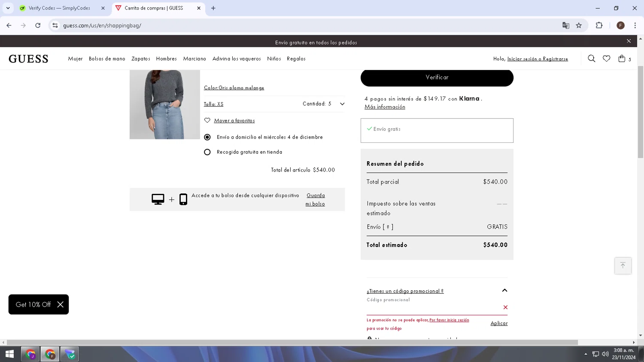Open the Bolsos de mano menu
The height and width of the screenshot is (362, 644).
(x=107, y=59)
